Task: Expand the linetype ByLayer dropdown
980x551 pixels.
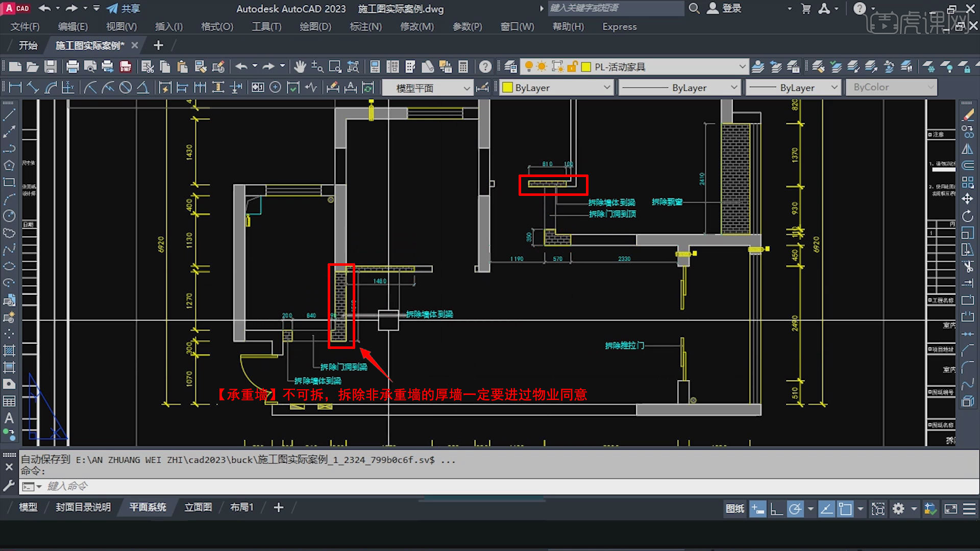Action: pos(734,87)
